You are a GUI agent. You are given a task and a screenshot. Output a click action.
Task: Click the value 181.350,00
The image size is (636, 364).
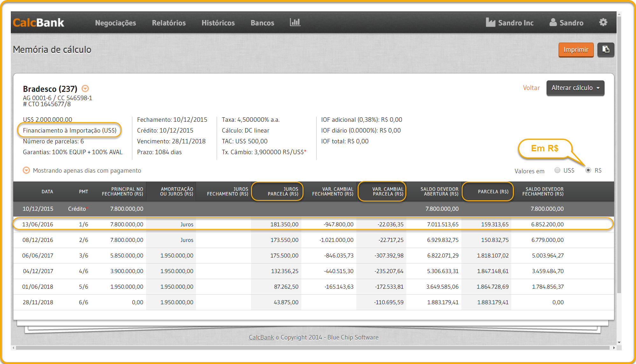[284, 224]
